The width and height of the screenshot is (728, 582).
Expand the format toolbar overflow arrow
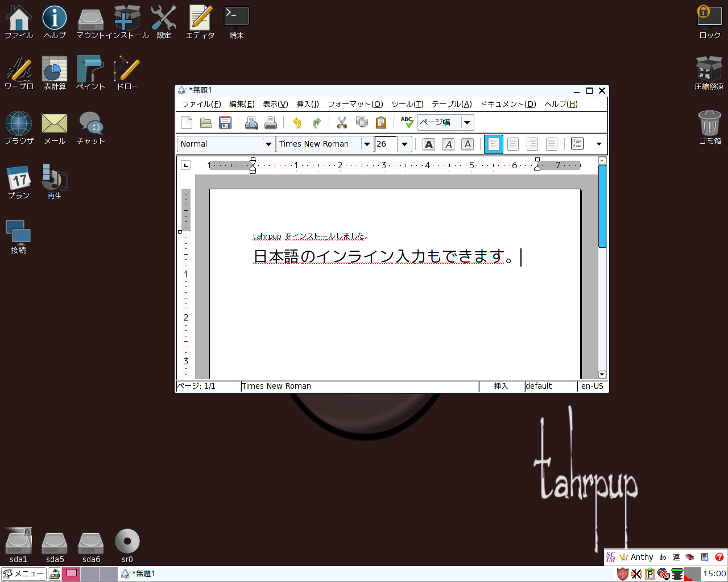point(599,144)
